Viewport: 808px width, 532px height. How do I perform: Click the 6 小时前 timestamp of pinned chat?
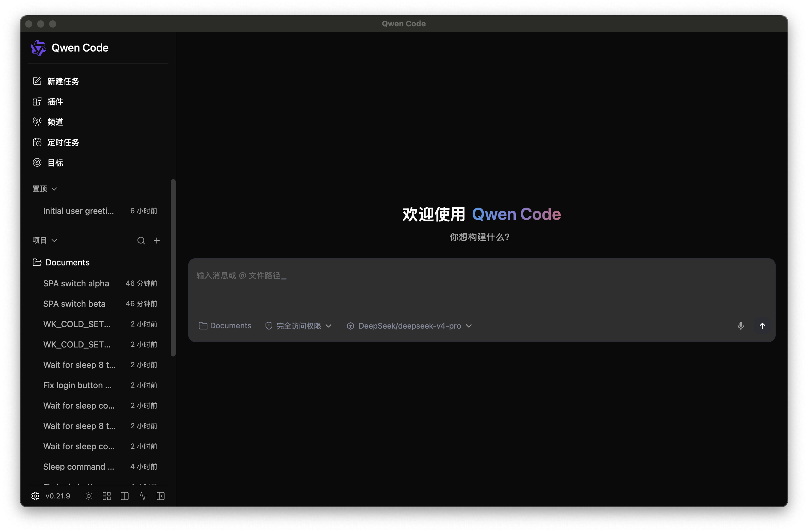(x=144, y=211)
